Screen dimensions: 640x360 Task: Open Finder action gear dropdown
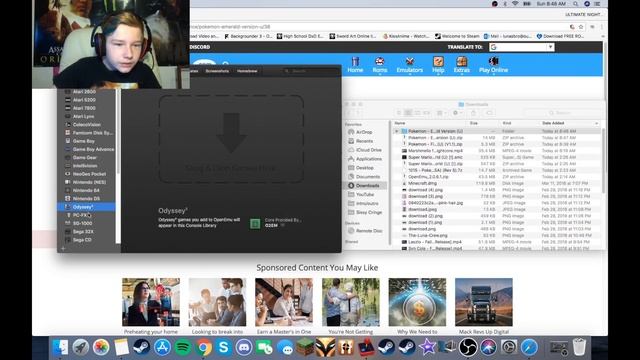click(x=458, y=113)
